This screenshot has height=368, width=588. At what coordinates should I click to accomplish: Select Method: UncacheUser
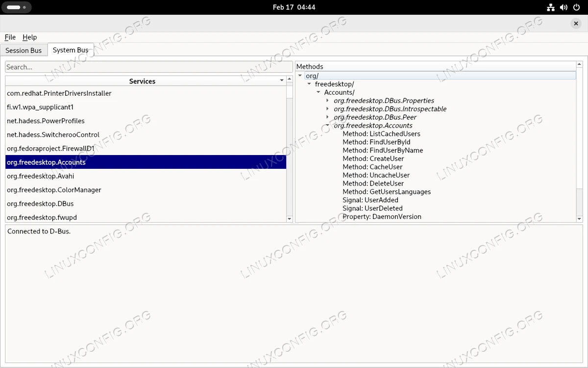(x=376, y=175)
